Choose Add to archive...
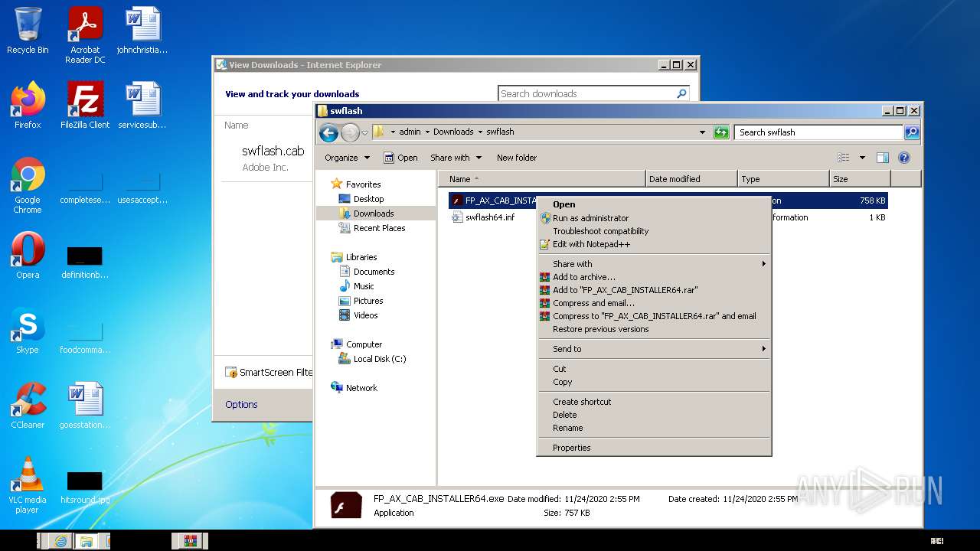This screenshot has width=980, height=551. [x=654, y=277]
